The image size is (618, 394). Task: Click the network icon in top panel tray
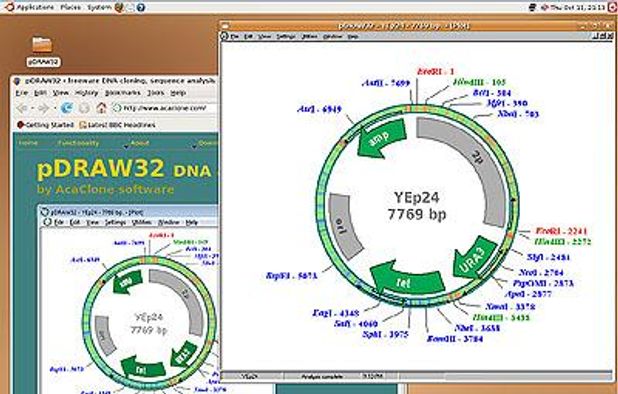[532, 7]
